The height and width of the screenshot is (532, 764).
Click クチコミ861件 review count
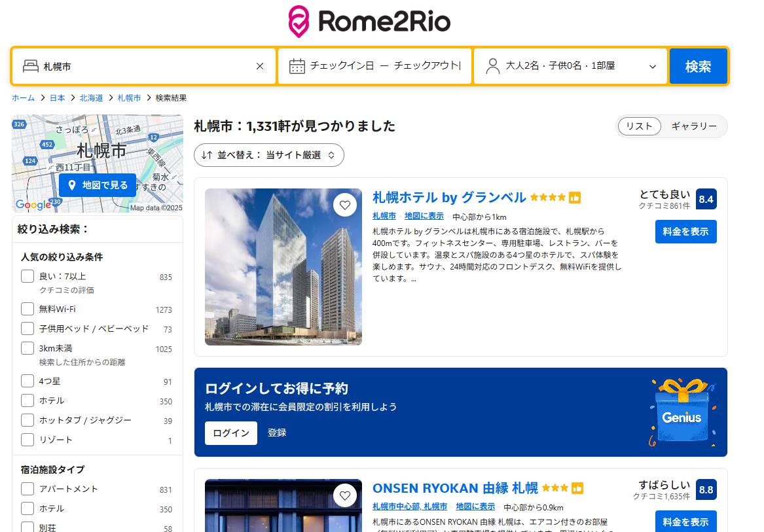click(x=664, y=206)
